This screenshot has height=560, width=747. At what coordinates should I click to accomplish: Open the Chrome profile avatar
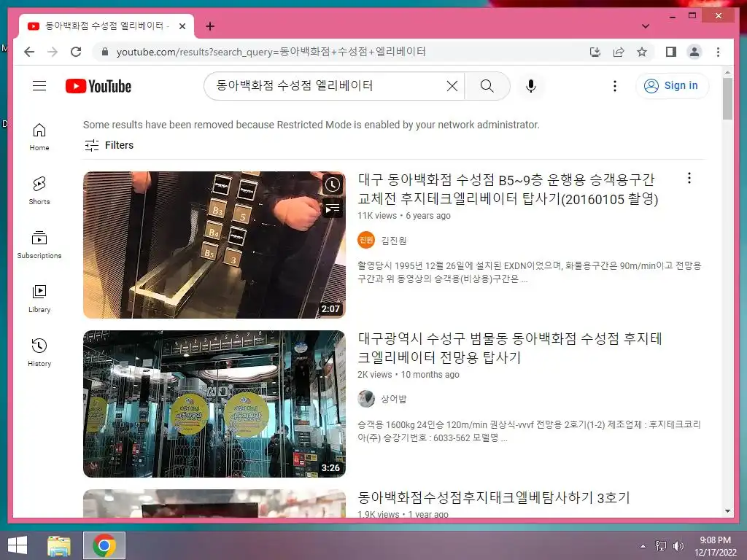click(x=694, y=52)
